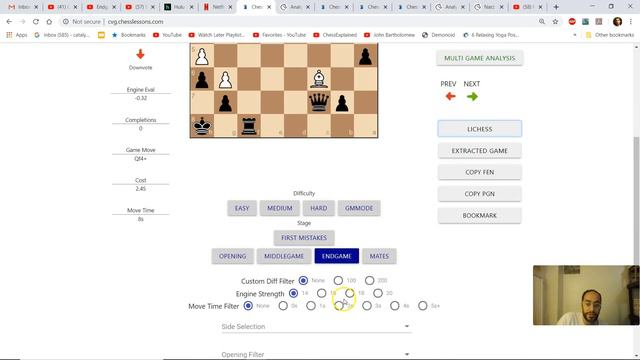Switch to the YouTube (41) tab
Viewport: 640px width, 360px height.
(x=62, y=7)
